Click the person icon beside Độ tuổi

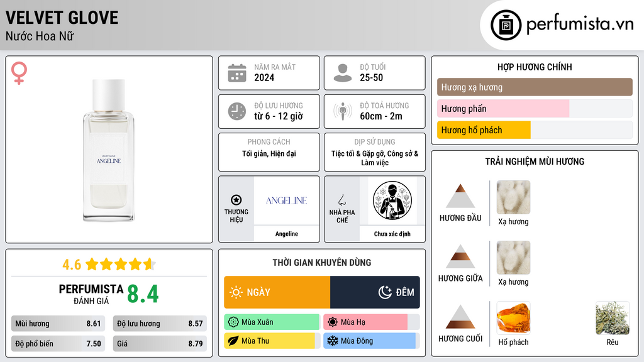pyautogui.click(x=343, y=73)
